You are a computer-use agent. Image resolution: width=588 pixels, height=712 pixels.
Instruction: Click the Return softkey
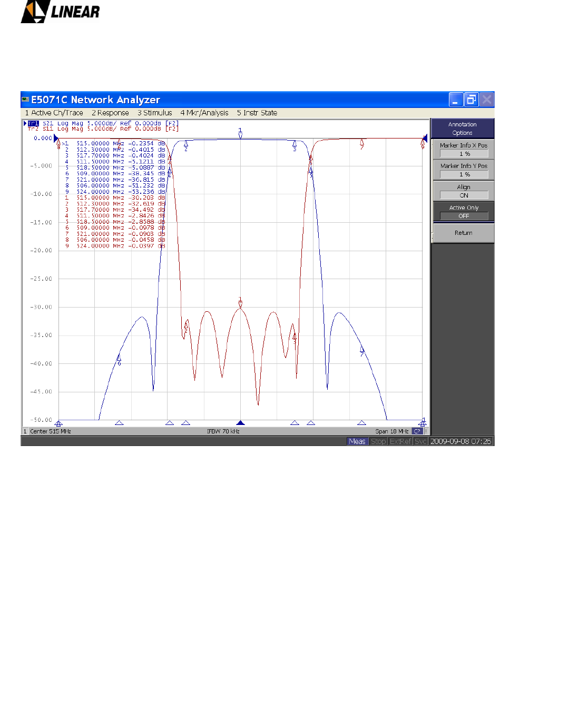[464, 233]
